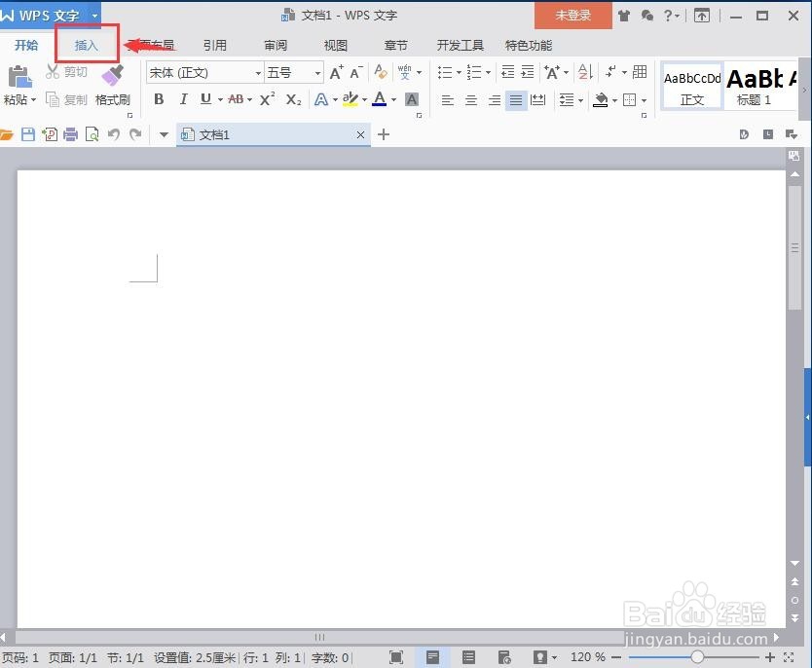
Task: Apply superscript formatting
Action: tap(267, 99)
